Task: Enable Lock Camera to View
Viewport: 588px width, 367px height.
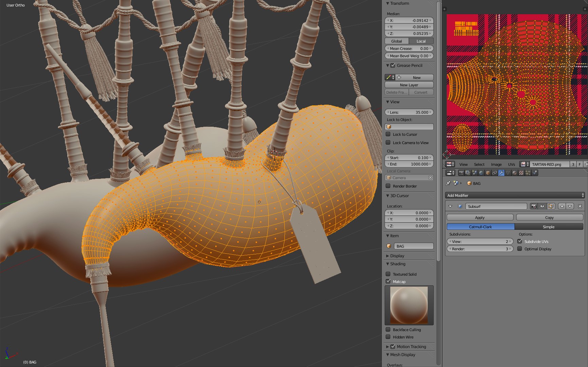Action: click(x=388, y=143)
